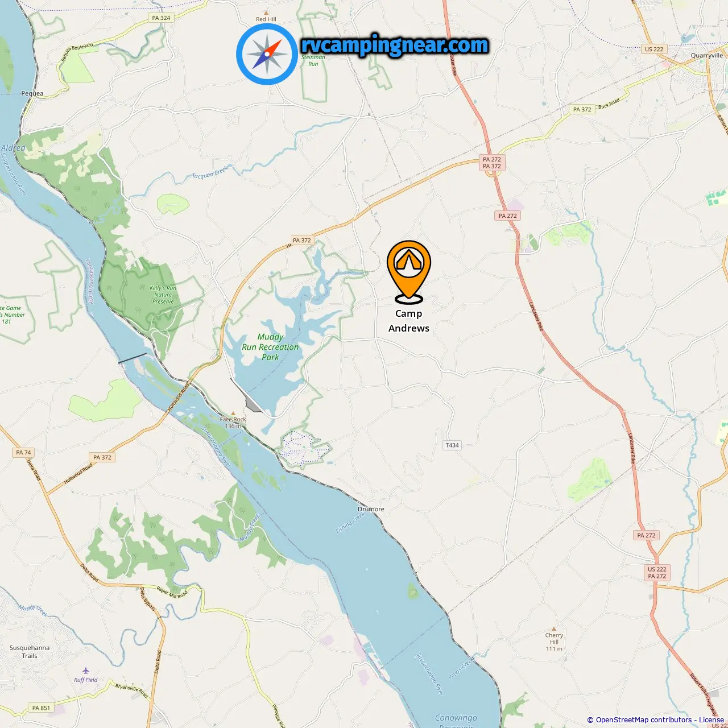This screenshot has width=728, height=728.
Task: Click the blue compass logo icon
Action: pos(267,55)
